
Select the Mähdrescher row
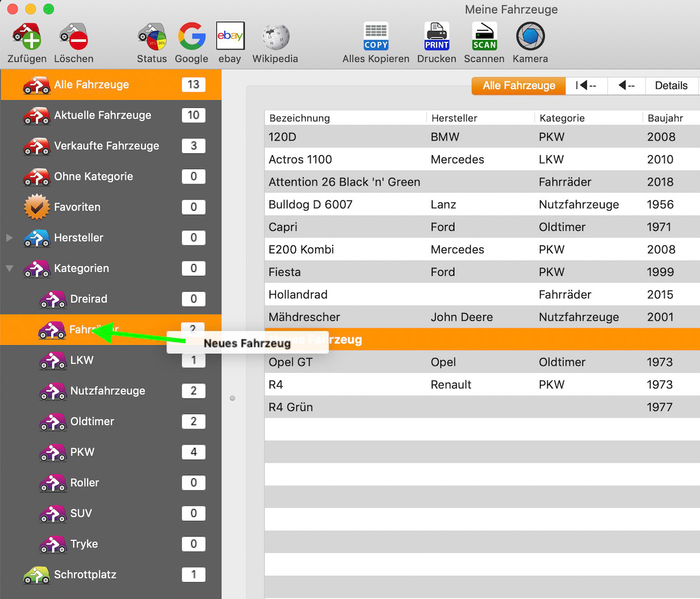coord(482,317)
